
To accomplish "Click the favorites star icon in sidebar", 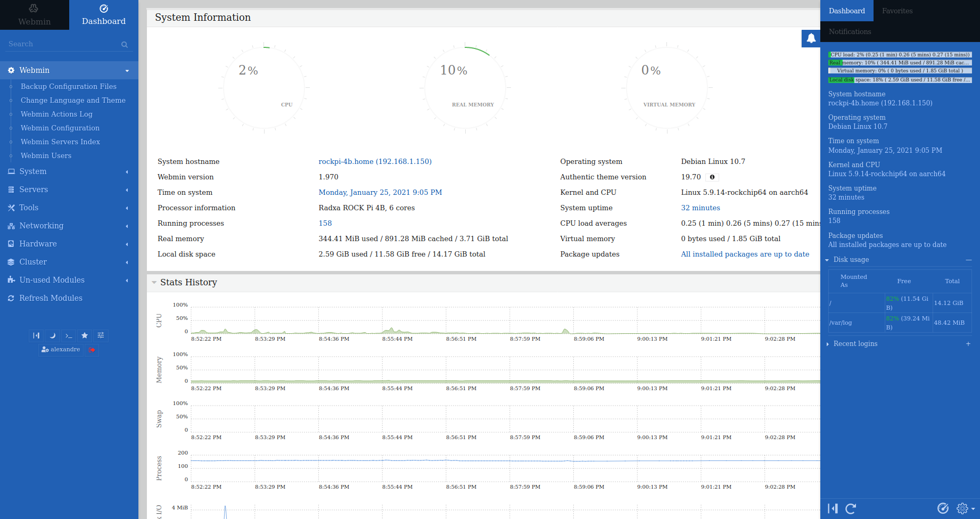I will 85,335.
